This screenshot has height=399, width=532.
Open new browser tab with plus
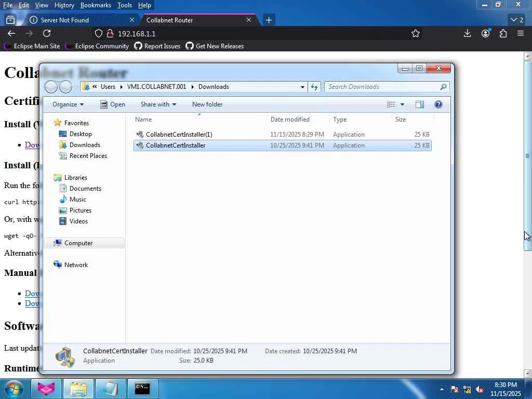click(x=269, y=20)
